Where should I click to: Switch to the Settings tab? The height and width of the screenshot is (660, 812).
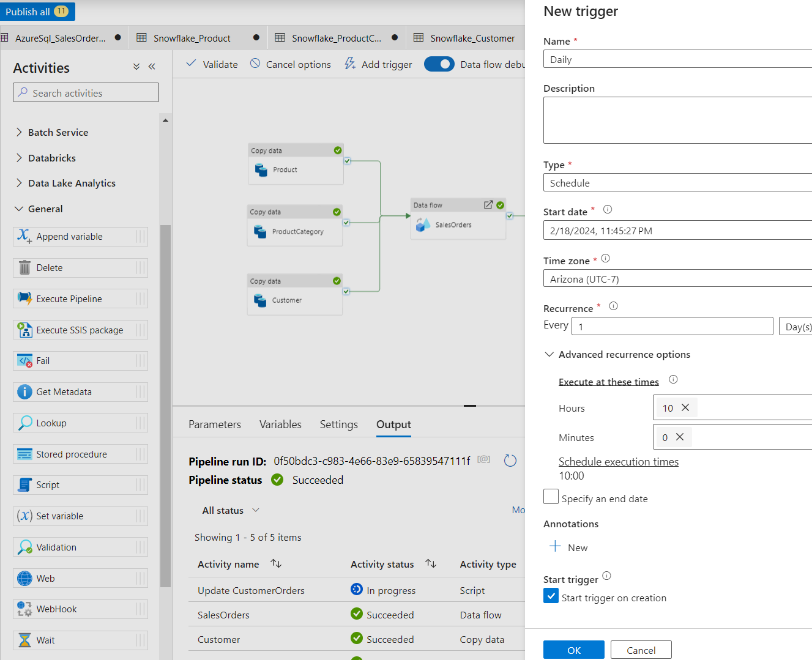(x=338, y=425)
